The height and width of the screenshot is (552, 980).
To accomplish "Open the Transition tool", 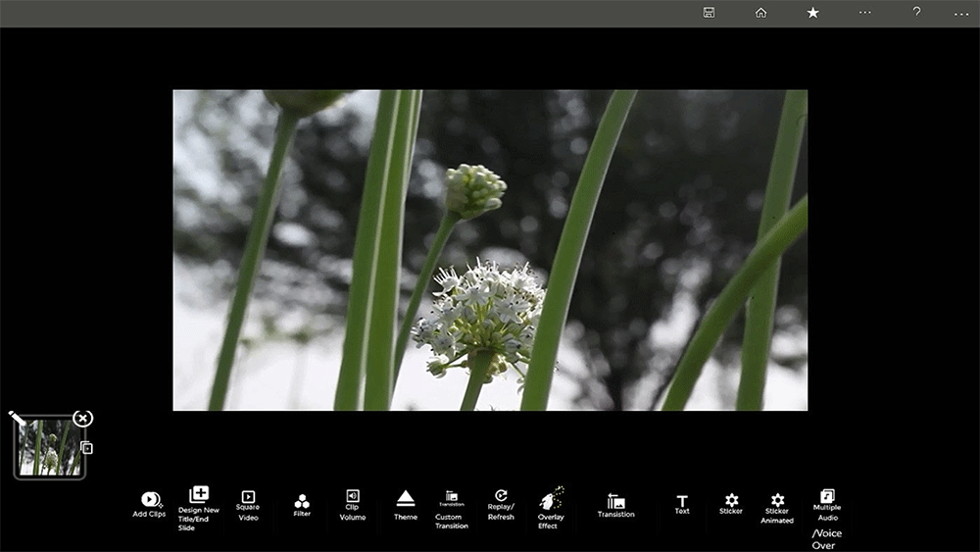I will (615, 501).
